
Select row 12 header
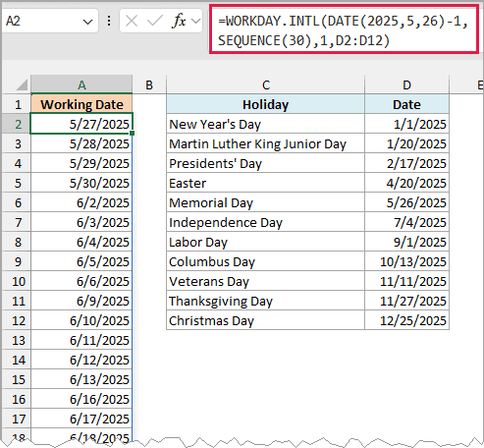(x=17, y=320)
